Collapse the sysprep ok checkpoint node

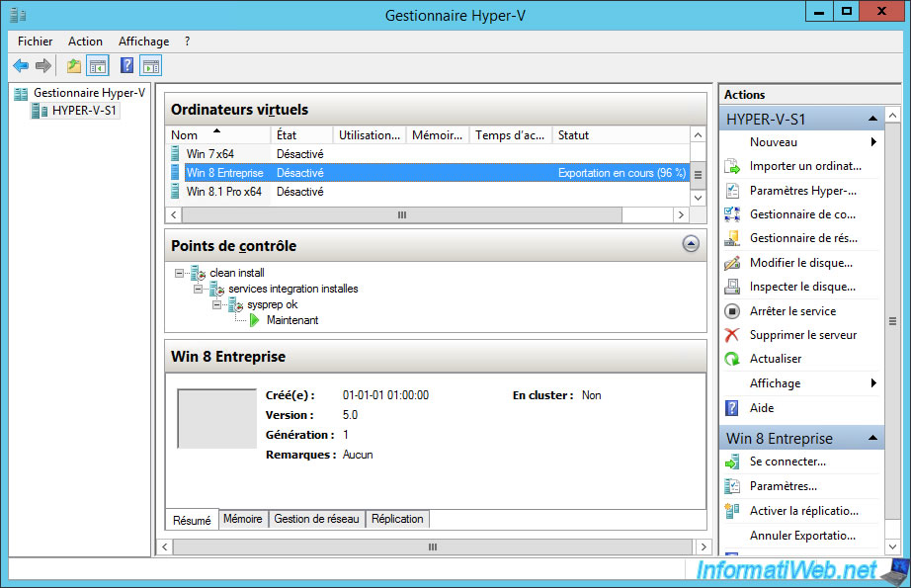point(216,304)
